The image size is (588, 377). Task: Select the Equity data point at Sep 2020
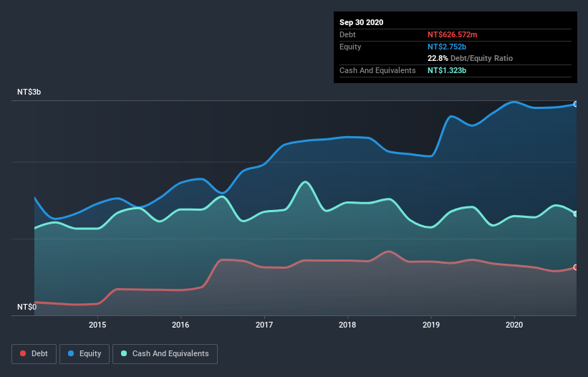click(576, 105)
